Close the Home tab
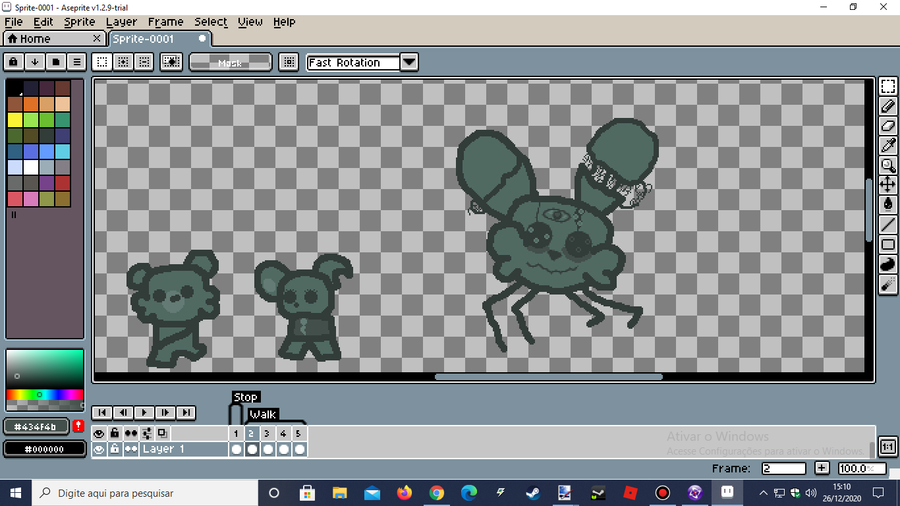The width and height of the screenshot is (900, 506). click(97, 38)
